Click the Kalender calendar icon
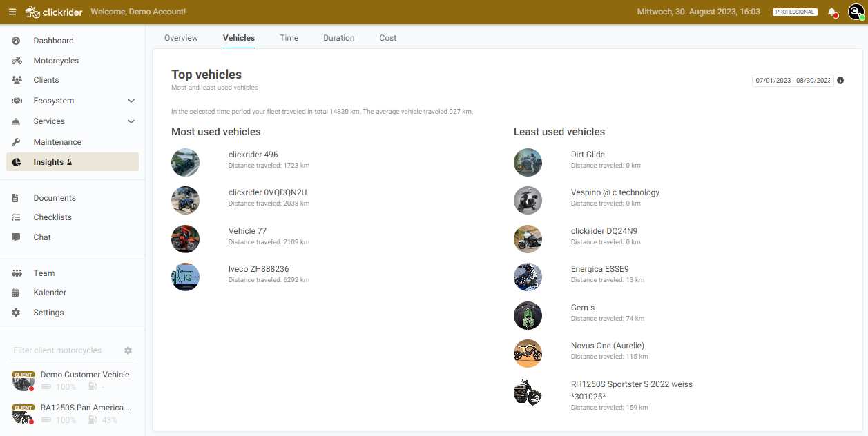Viewport: 868px width, 436px height. click(x=16, y=293)
